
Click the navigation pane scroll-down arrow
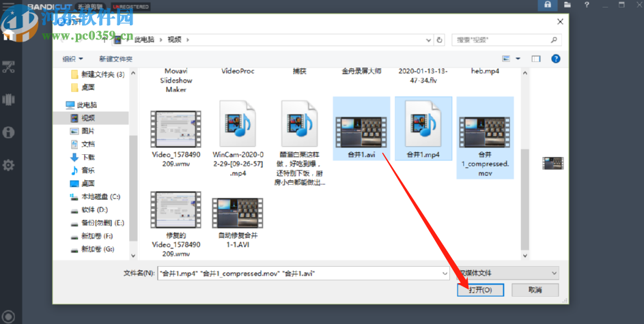tap(133, 255)
